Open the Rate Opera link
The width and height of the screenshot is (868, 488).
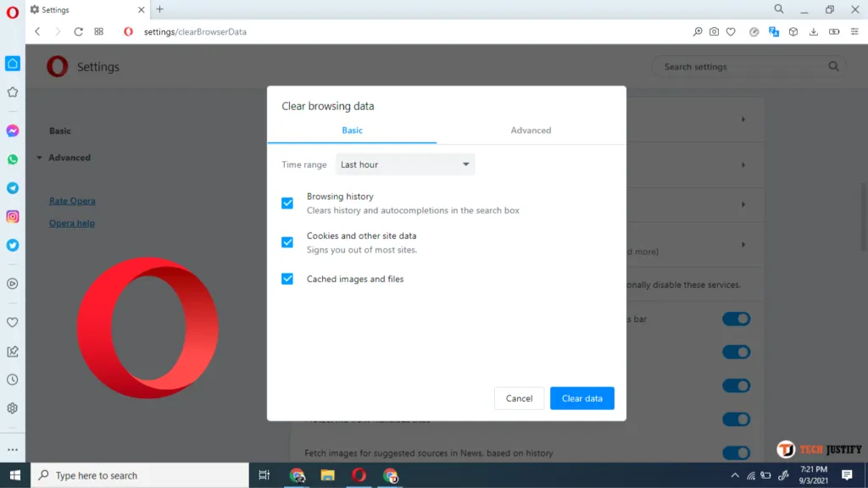click(72, 201)
